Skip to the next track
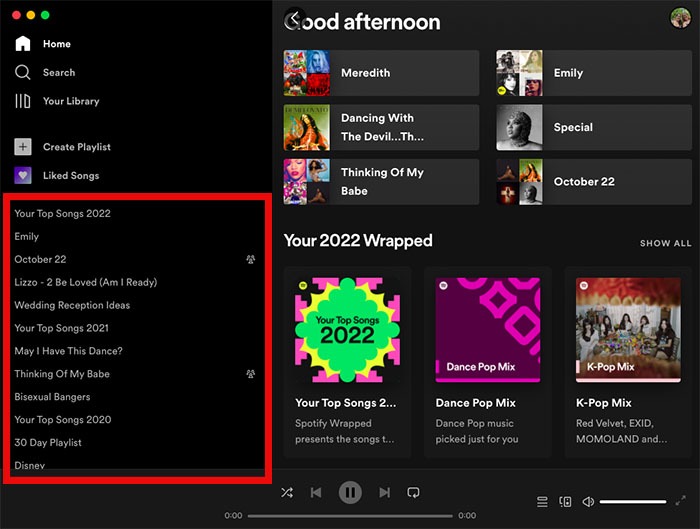 click(x=384, y=492)
